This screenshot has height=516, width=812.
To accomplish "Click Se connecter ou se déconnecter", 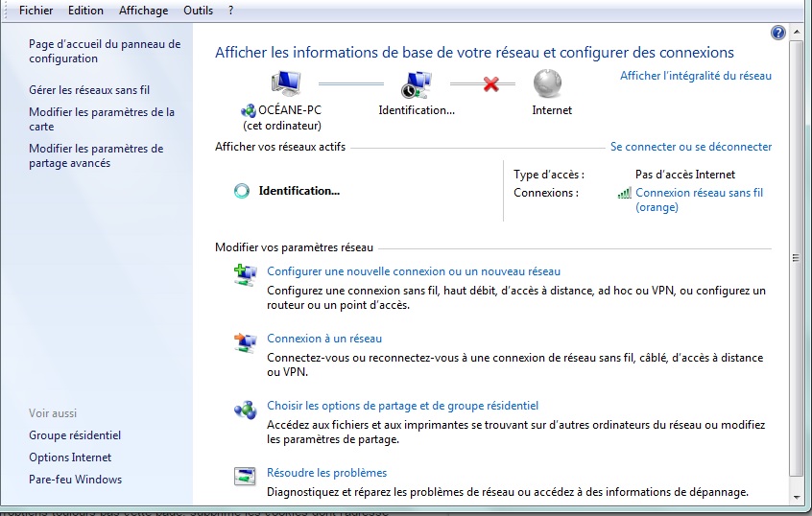I will [x=690, y=147].
